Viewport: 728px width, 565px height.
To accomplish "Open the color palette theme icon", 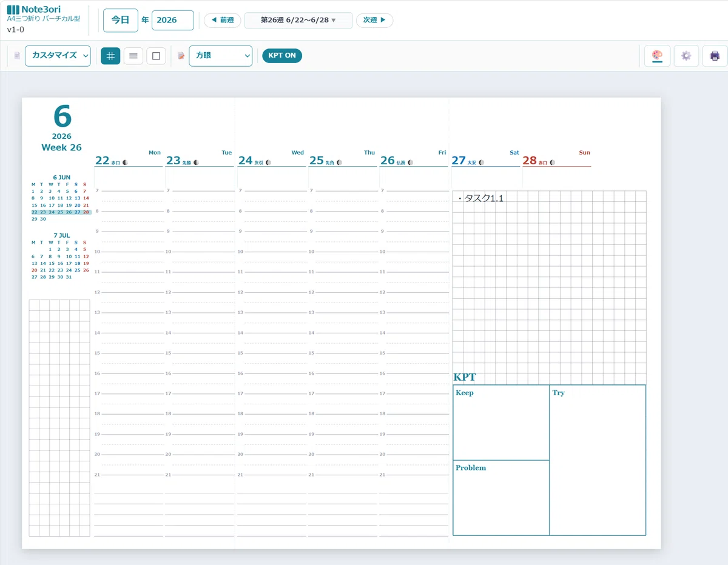I will (x=657, y=56).
